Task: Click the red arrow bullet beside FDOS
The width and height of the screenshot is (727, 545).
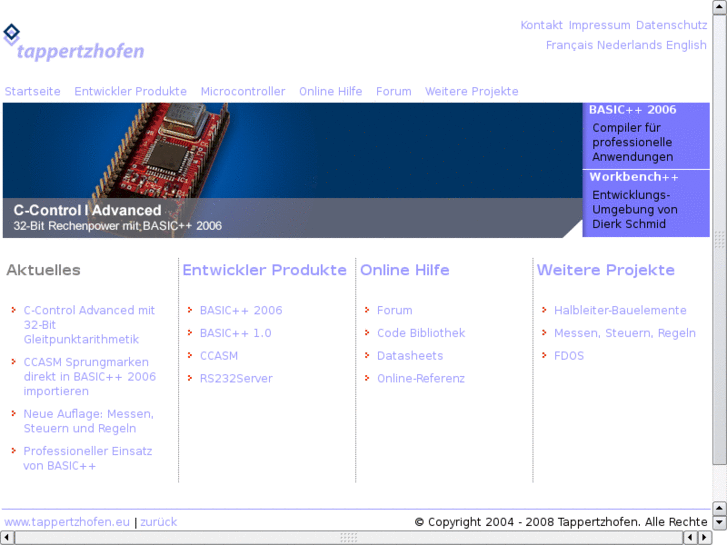Action: pos(544,355)
